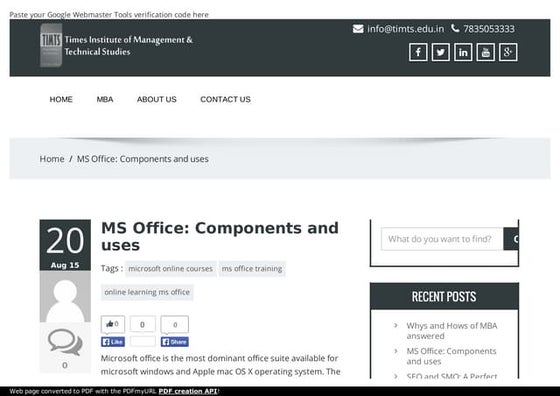The image size is (560, 396).
Task: Click Home in the breadcrumb
Action: (x=52, y=159)
